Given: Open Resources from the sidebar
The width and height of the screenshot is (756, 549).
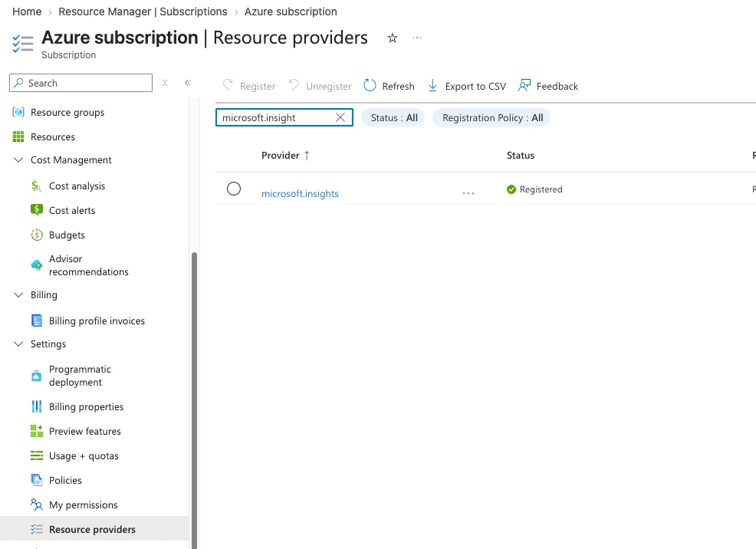Looking at the screenshot, I should [x=53, y=137].
